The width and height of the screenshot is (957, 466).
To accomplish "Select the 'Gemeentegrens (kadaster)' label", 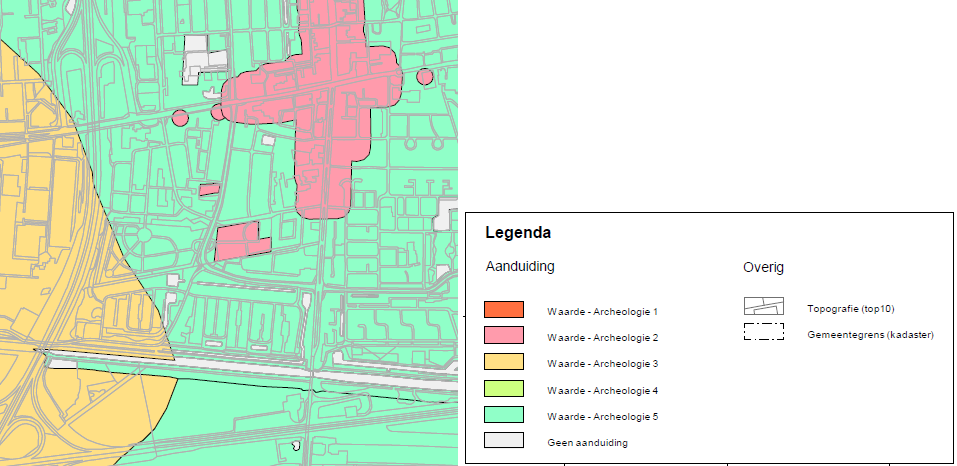I will click(870, 335).
